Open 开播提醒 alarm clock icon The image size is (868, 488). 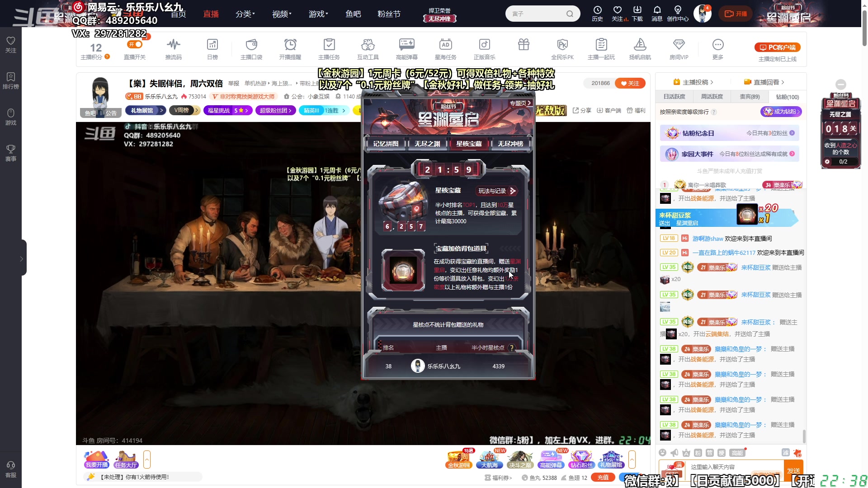pyautogui.click(x=290, y=49)
